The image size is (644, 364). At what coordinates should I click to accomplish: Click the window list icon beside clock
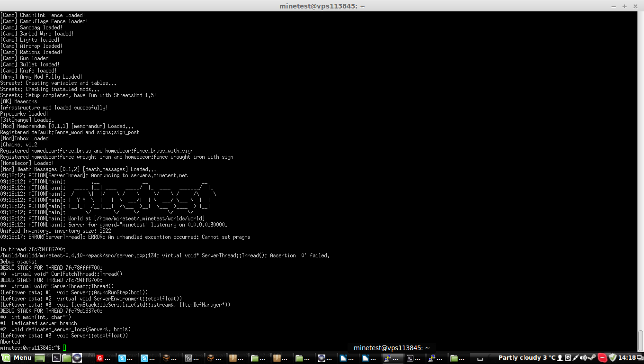pos(640,358)
